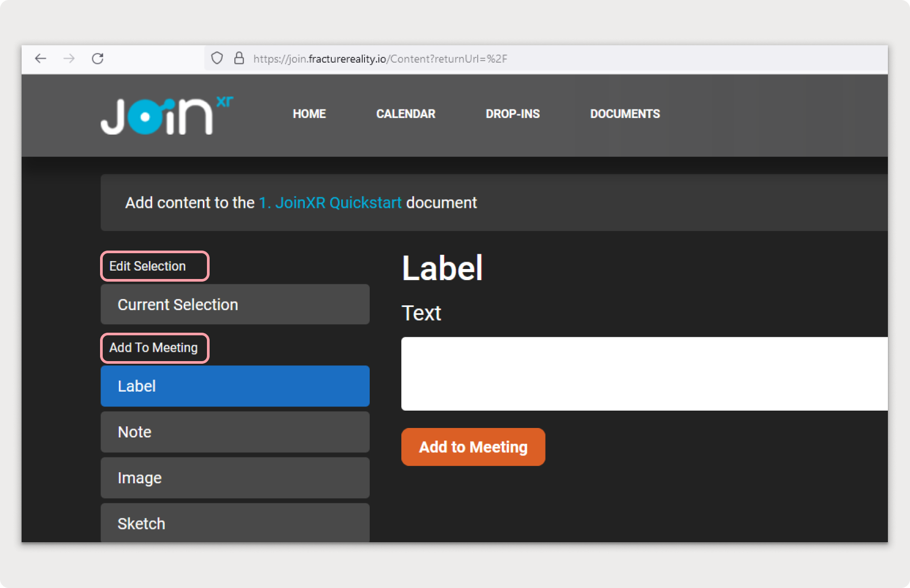Select the Note content type
Viewport: 910px width, 588px height.
pyautogui.click(x=234, y=432)
